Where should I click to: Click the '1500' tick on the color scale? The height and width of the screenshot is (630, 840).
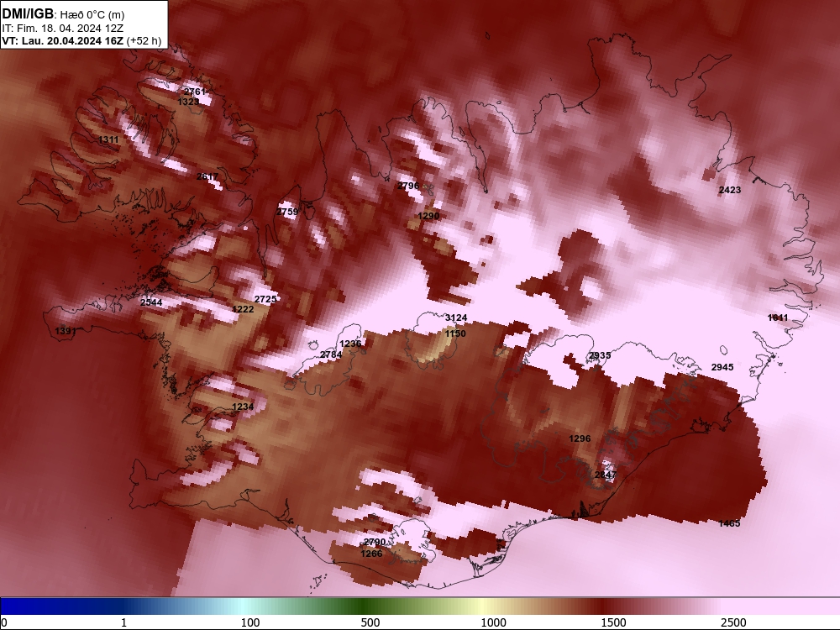(x=613, y=622)
